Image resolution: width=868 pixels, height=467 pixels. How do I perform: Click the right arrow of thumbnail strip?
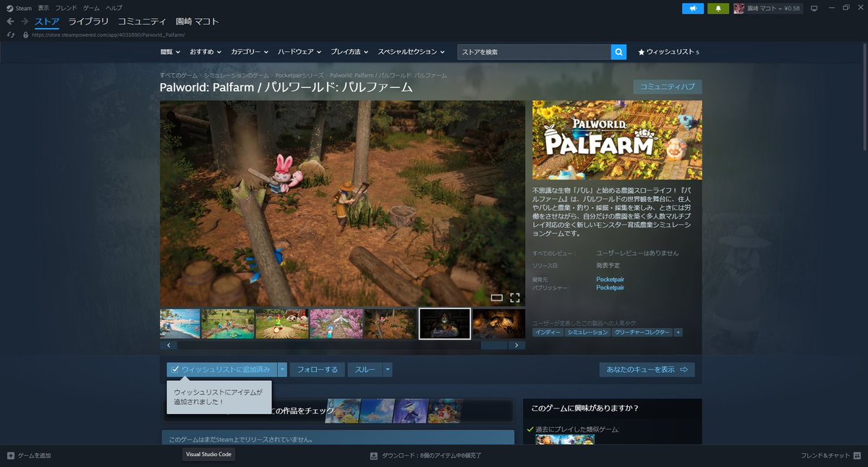(x=516, y=345)
